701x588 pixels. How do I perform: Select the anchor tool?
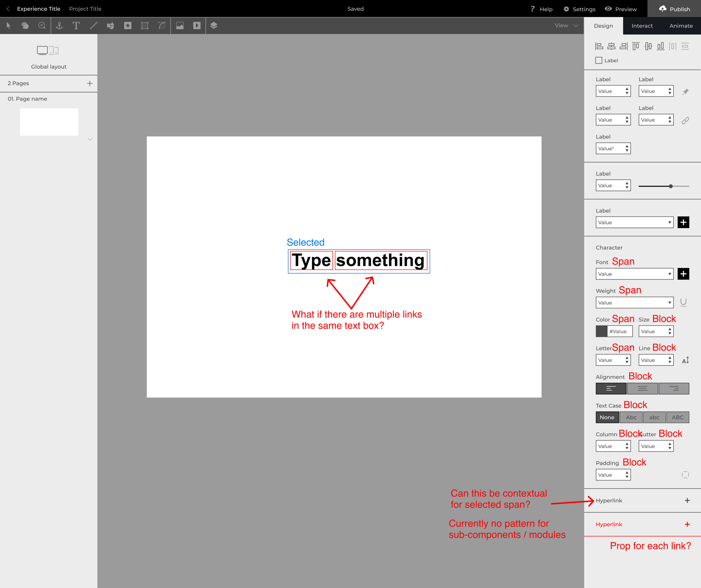tap(59, 25)
